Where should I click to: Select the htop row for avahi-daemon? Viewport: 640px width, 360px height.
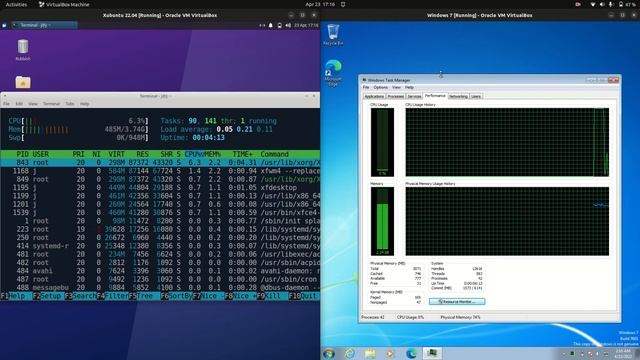click(x=160, y=271)
